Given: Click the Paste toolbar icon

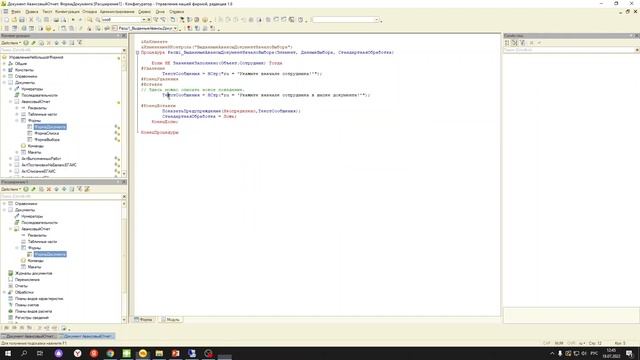Looking at the screenshot, I should pyautogui.click(x=47, y=20).
